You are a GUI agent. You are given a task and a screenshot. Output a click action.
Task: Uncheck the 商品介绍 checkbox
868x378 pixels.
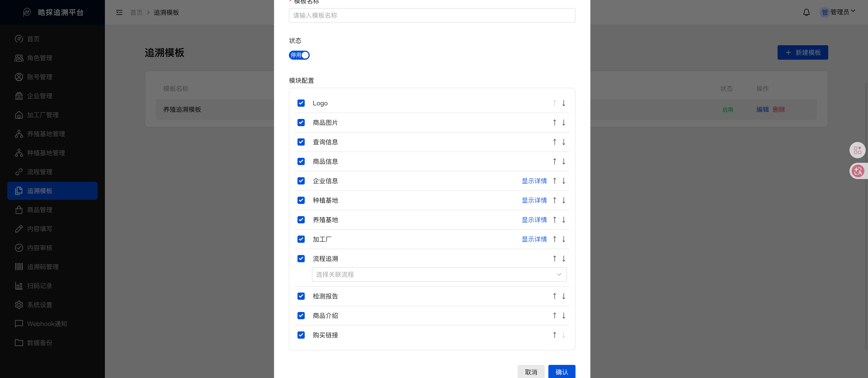(x=301, y=316)
